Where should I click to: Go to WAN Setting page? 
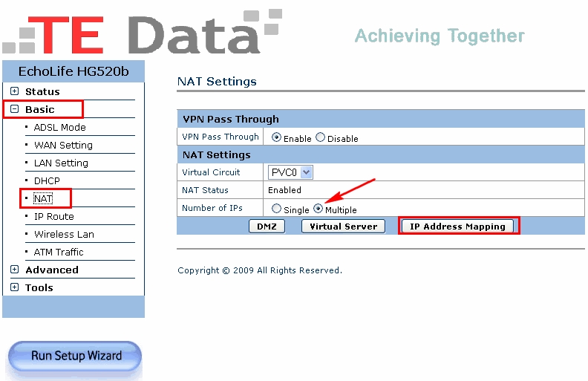[x=63, y=145]
